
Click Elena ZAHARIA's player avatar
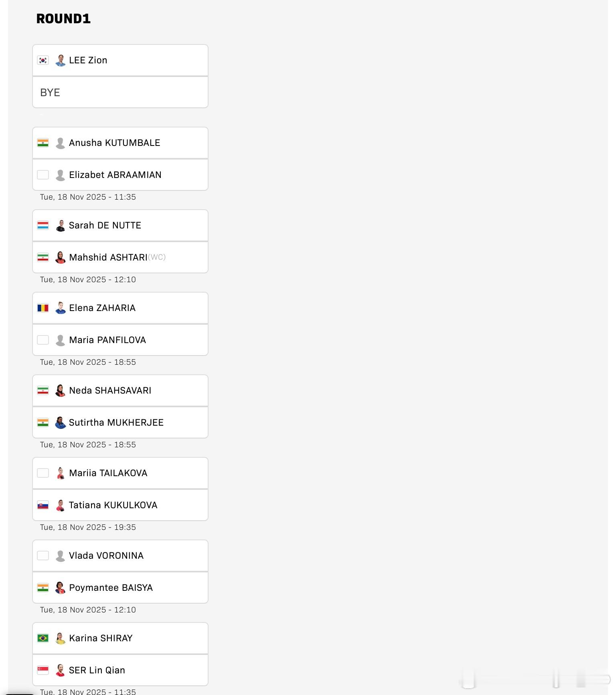tap(61, 308)
